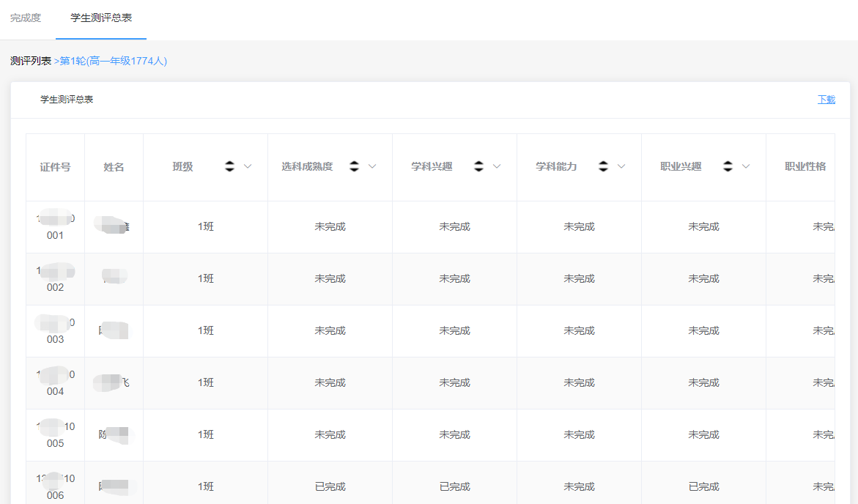This screenshot has width=858, height=504.
Task: Click the 已完成 职业兴趣 cell for student 006
Action: click(x=703, y=486)
